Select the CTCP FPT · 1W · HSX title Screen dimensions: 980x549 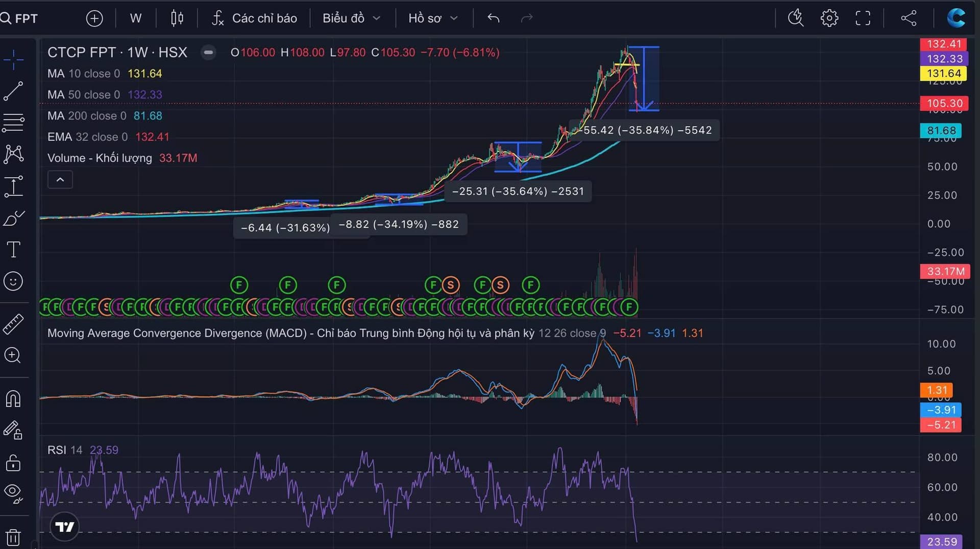click(117, 52)
